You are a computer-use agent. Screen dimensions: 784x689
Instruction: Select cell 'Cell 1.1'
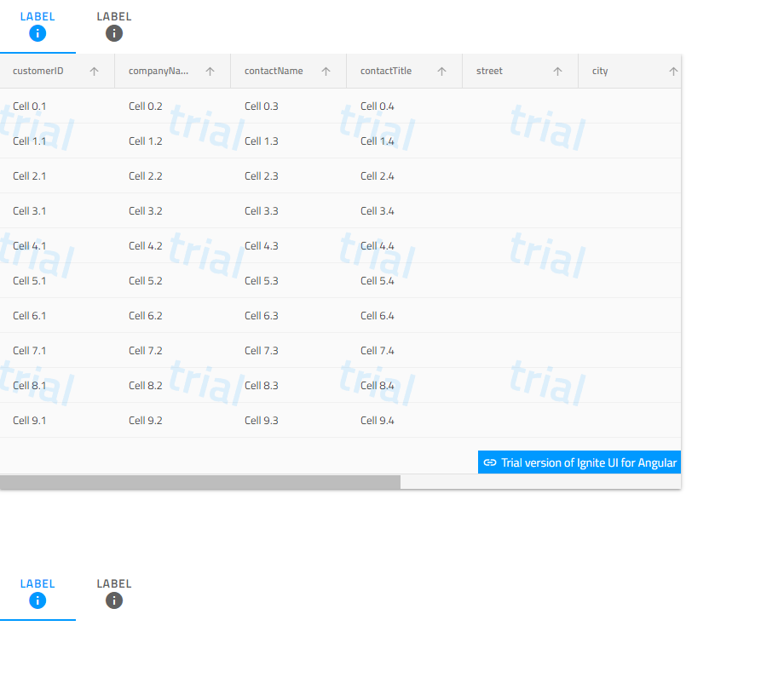[x=57, y=141]
